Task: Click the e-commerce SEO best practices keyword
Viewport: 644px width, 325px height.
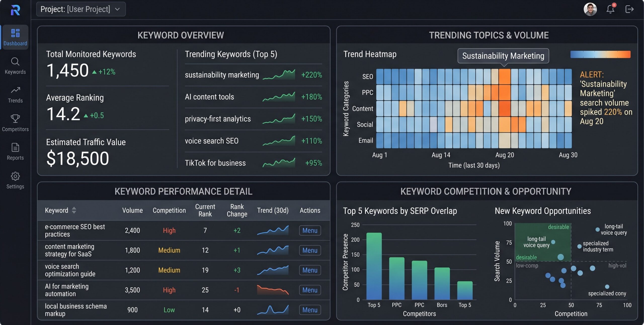Action: coord(75,231)
